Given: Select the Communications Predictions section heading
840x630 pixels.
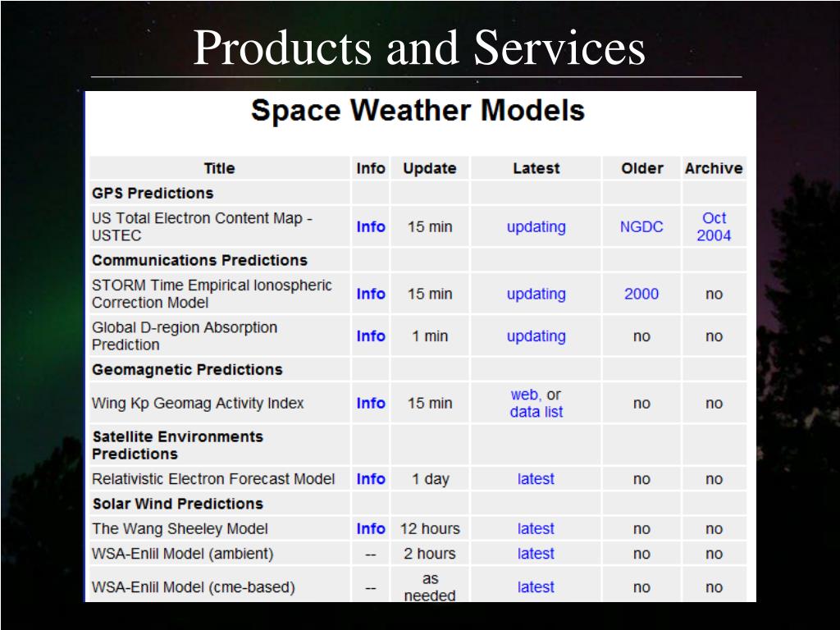Looking at the screenshot, I should click(200, 260).
